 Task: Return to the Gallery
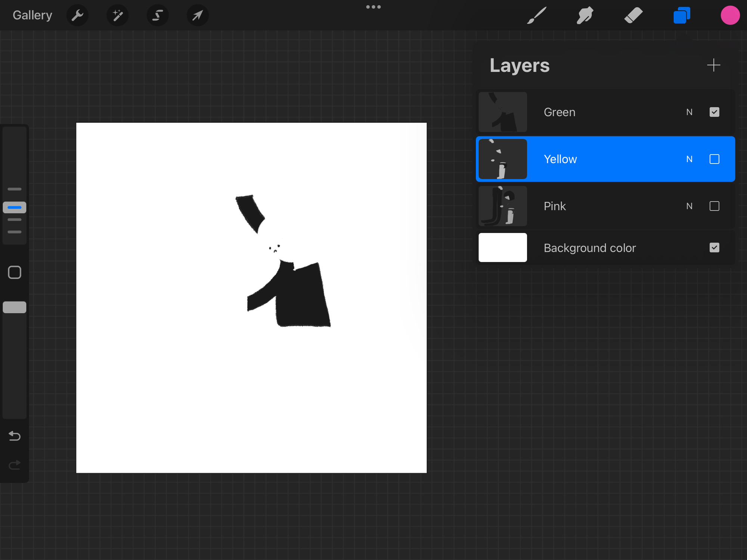(x=32, y=15)
